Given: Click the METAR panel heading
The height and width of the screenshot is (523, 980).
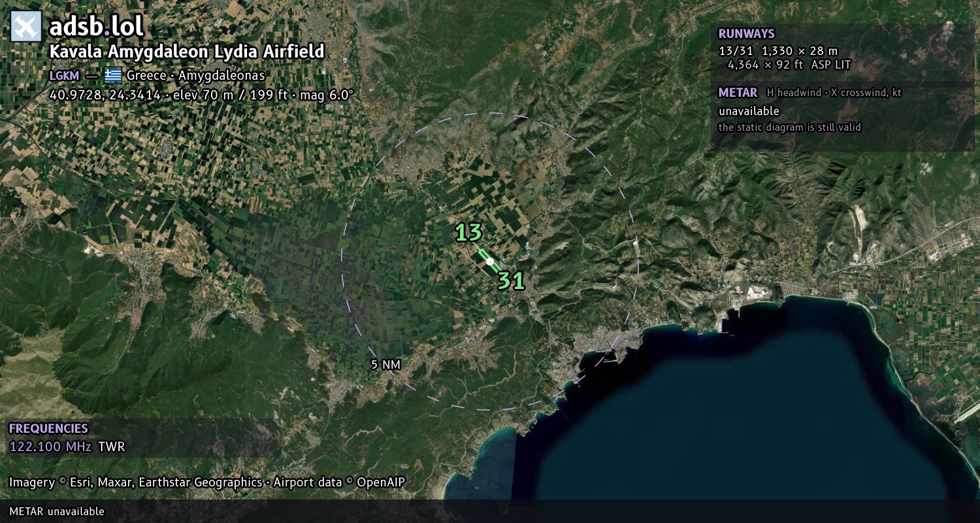Looking at the screenshot, I should point(738,93).
